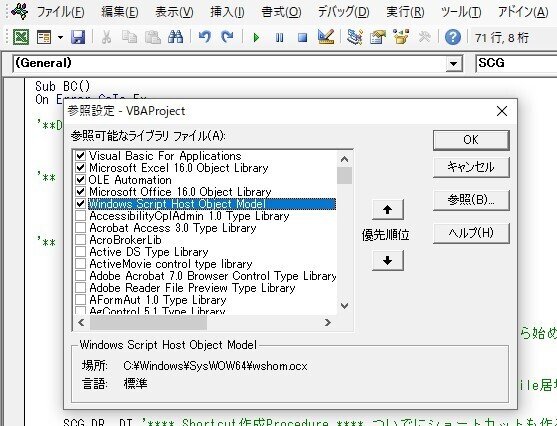This screenshot has height=426, width=557.
Task: Click the SCG procedure combo box
Action: 516,64
